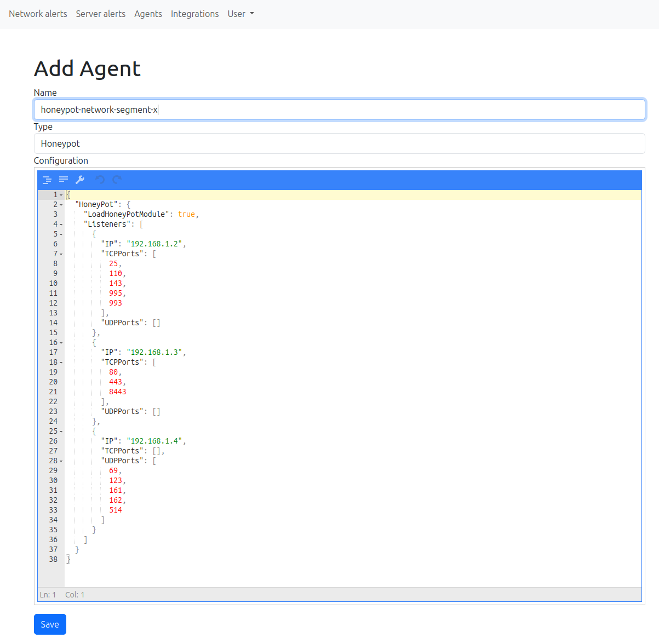
Task: Click "UDPPorts" key on line 23
Action: [122, 411]
